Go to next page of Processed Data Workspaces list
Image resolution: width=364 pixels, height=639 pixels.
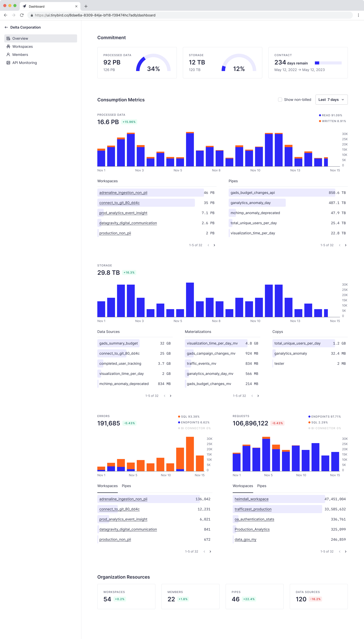click(214, 245)
